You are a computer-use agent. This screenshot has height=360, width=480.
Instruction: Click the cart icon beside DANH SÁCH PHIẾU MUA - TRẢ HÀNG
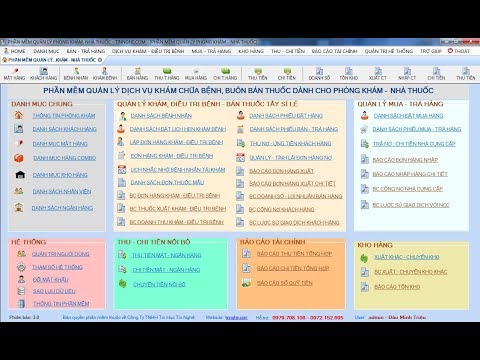[364, 129]
